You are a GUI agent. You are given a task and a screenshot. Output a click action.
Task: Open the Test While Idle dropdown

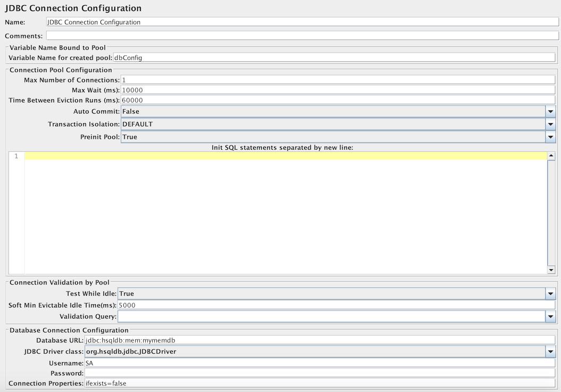336,294
